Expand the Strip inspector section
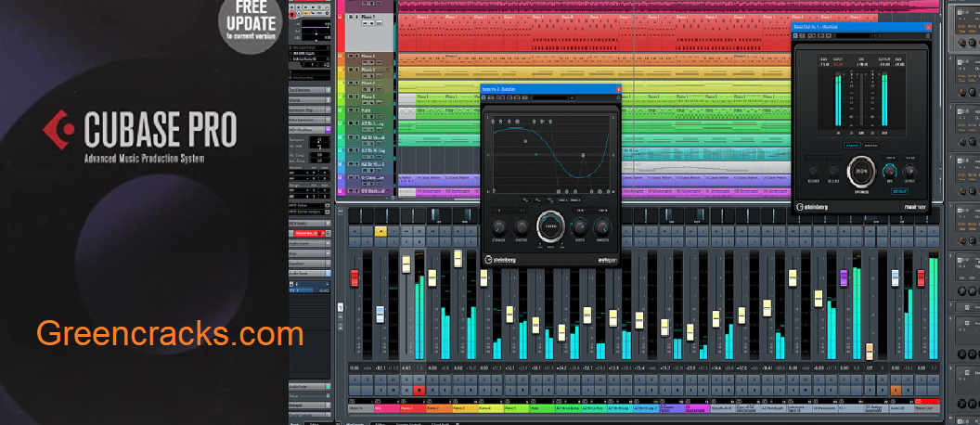980x425 pixels. pyautogui.click(x=309, y=253)
